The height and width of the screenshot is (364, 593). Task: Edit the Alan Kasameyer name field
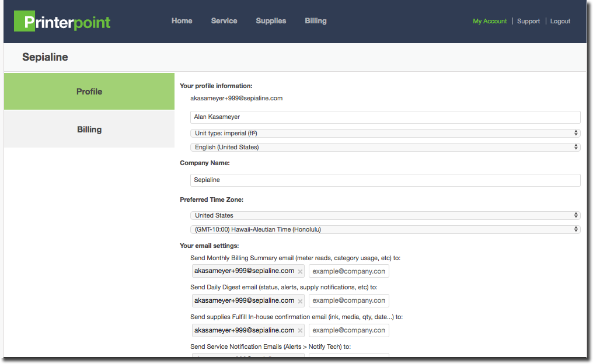pos(385,117)
